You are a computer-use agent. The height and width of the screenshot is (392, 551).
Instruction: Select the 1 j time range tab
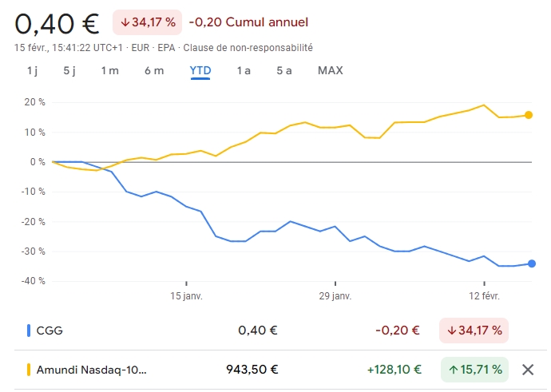(32, 70)
